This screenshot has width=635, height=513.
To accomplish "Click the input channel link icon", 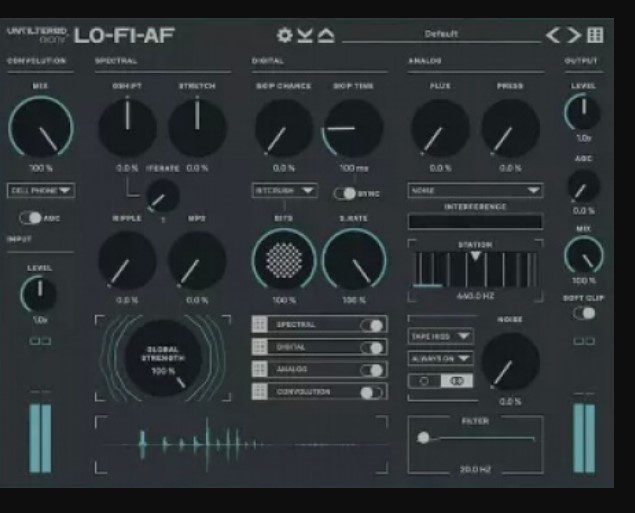I will [40, 341].
